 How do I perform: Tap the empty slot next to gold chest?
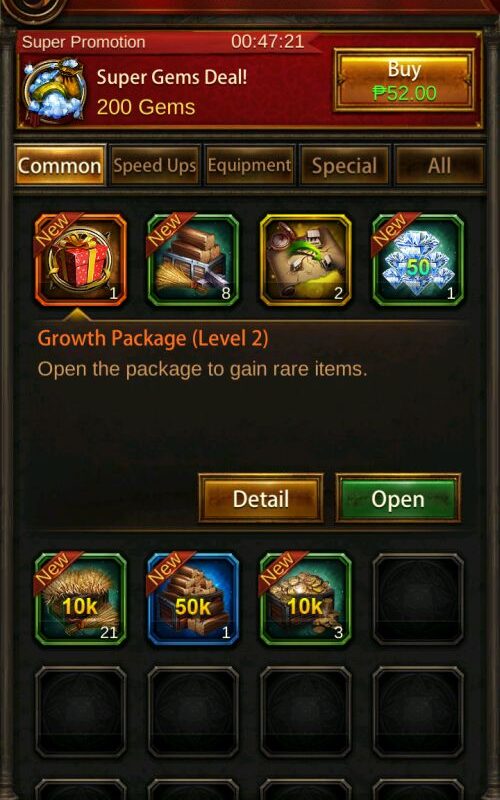(418, 599)
